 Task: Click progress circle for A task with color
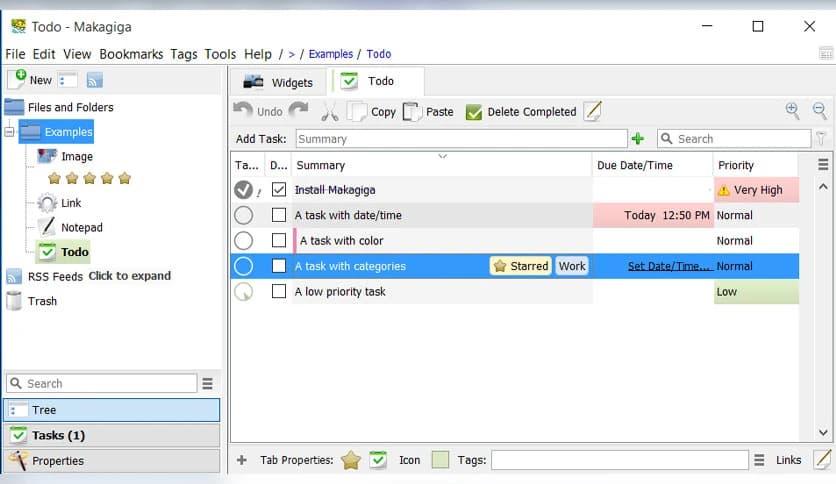(244, 240)
